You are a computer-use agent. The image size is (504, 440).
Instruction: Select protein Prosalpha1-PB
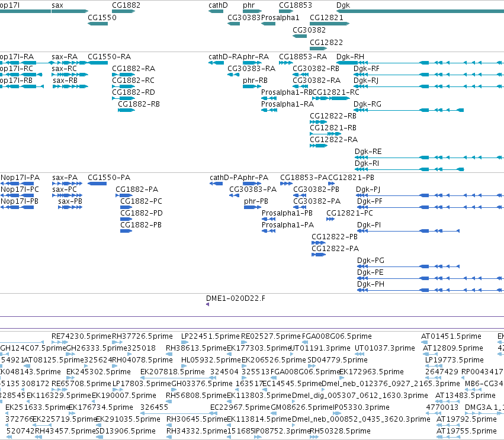[287, 213]
